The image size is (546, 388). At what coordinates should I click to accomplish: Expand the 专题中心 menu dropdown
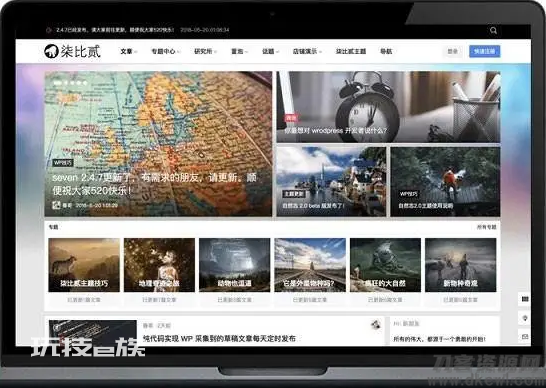[165, 52]
